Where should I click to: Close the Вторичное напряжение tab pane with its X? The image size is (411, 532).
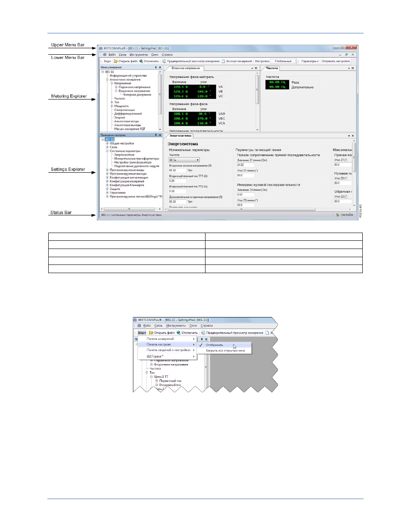[x=256, y=68]
